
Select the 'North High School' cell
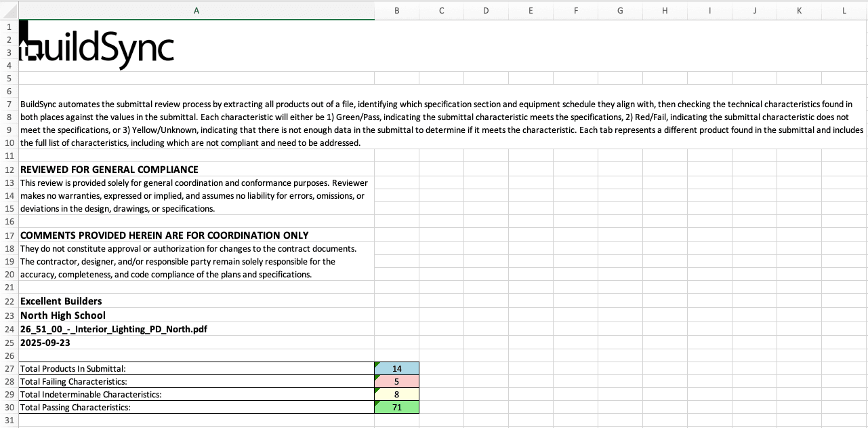(x=197, y=315)
